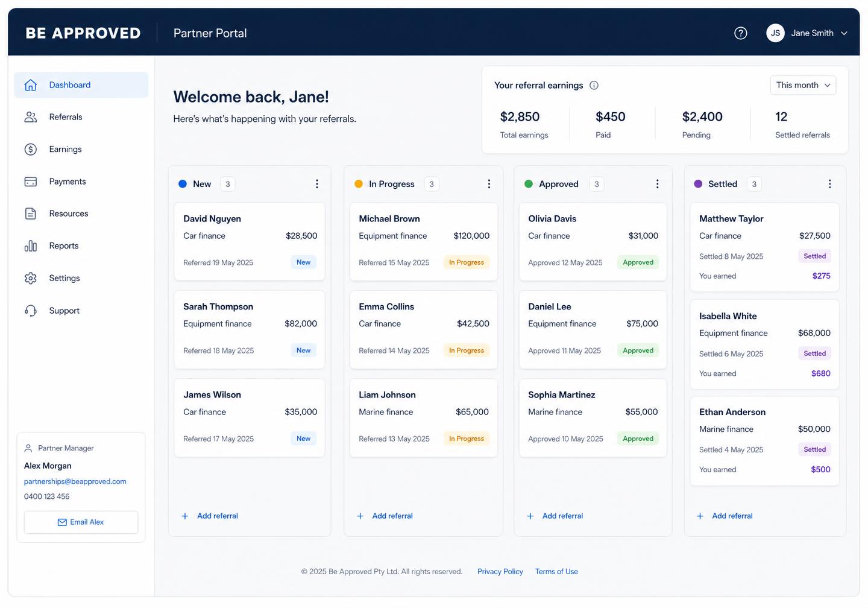
Task: Click the referral earnings info icon
Action: point(594,86)
